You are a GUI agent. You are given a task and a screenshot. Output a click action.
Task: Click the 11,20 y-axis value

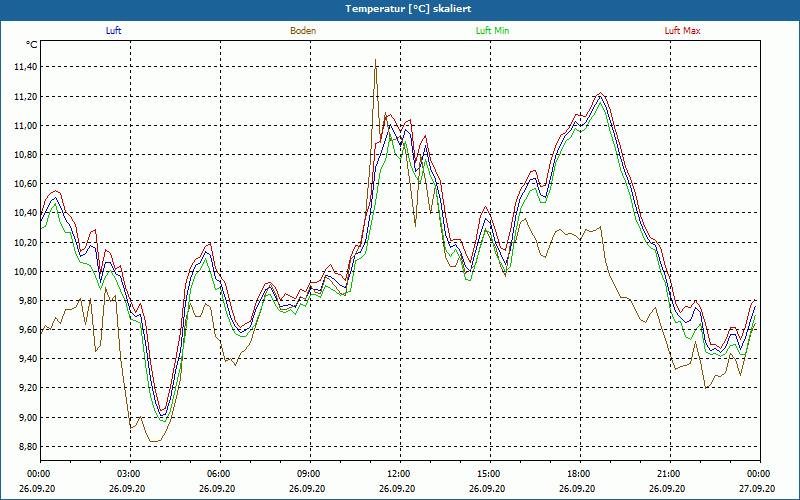coord(27,96)
